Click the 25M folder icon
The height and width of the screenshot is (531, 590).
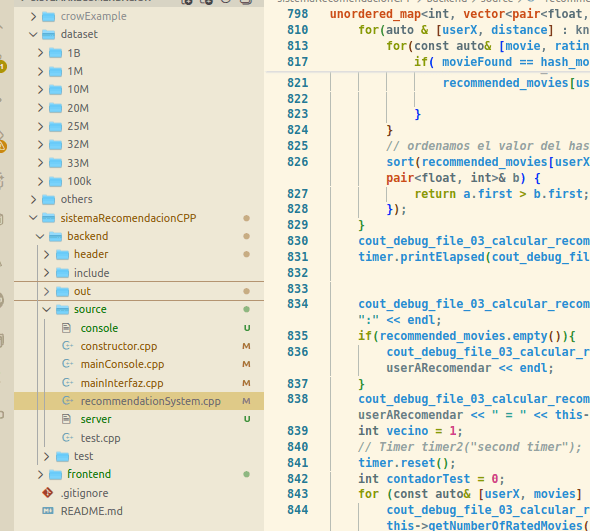click(x=55, y=126)
